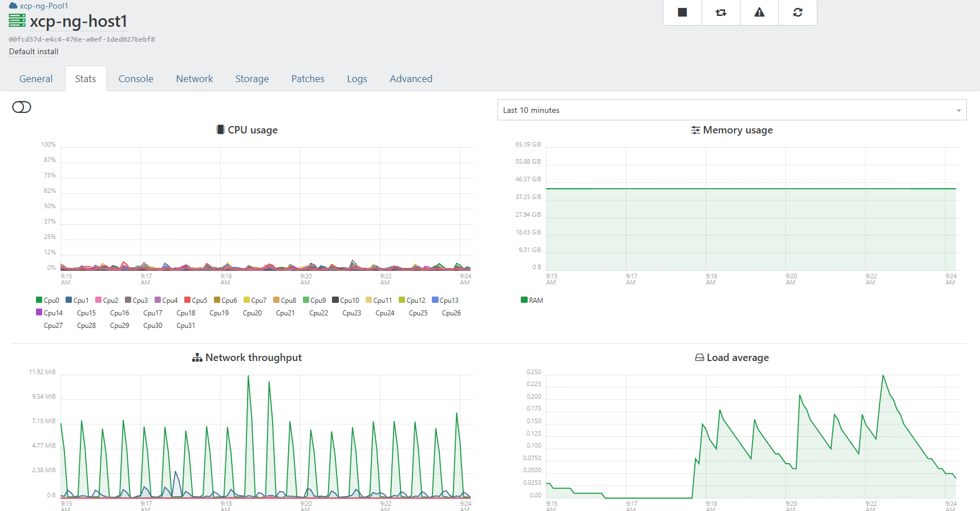This screenshot has height=511, width=980.
Task: Click the restart toolstack arrows icon
Action: coord(721,13)
